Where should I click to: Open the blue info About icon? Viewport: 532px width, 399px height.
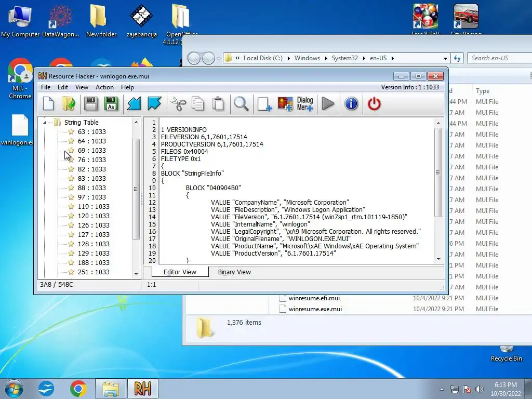click(x=351, y=103)
